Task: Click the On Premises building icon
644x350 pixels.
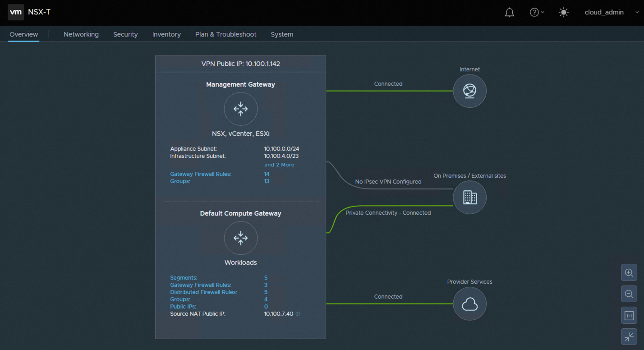Action: [x=469, y=197]
